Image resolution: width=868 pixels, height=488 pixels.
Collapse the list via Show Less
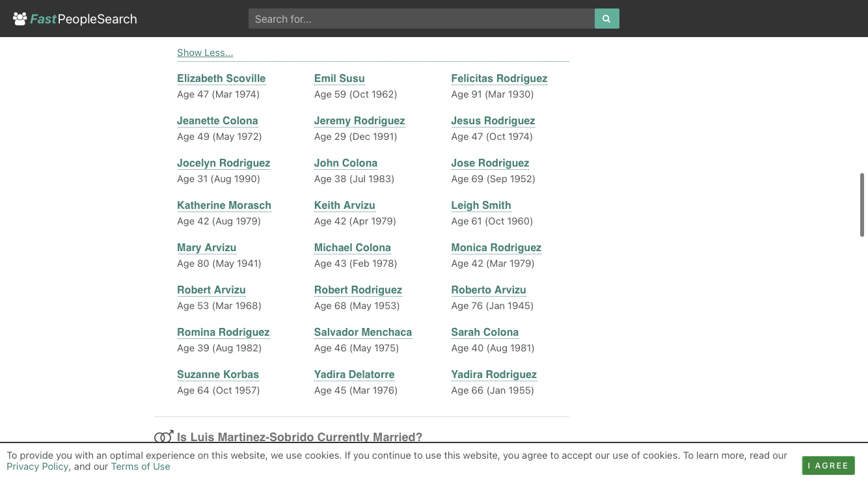(205, 53)
